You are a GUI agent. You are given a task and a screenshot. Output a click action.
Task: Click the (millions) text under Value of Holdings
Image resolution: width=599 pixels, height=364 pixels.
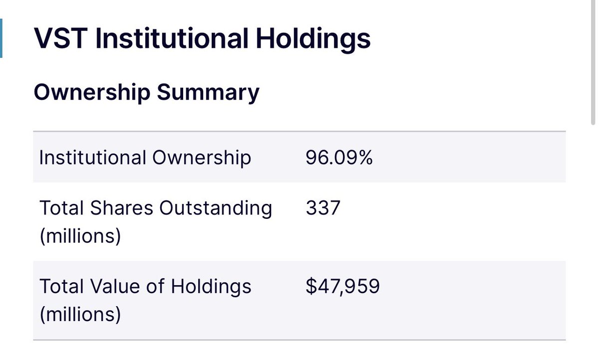click(80, 315)
